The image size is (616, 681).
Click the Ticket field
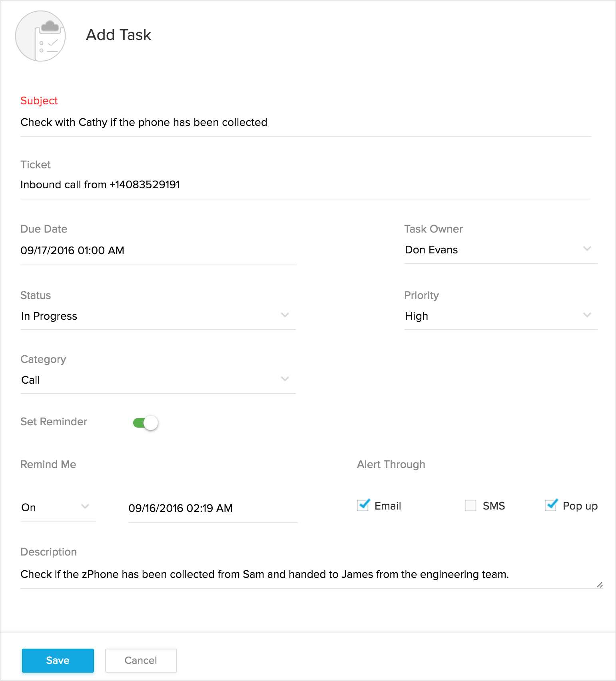[x=305, y=185]
